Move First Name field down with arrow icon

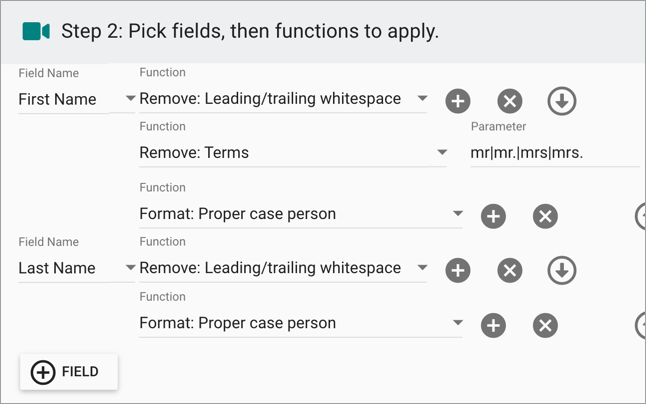[562, 101]
